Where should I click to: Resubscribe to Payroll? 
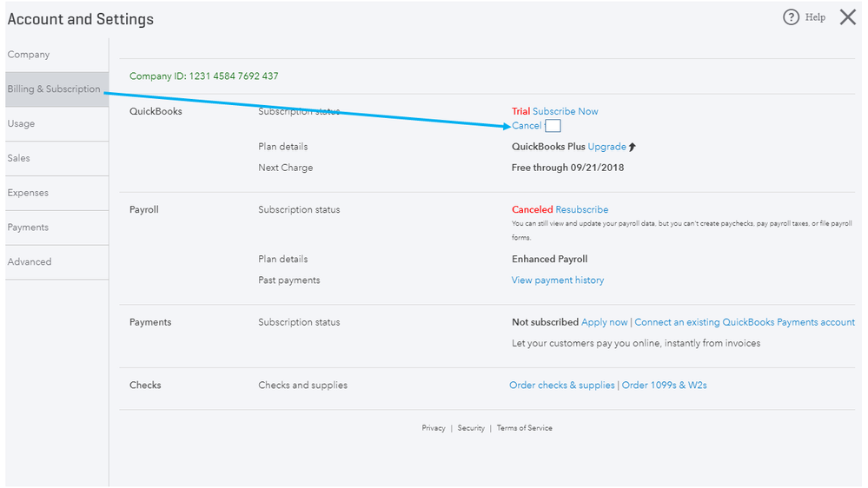581,210
